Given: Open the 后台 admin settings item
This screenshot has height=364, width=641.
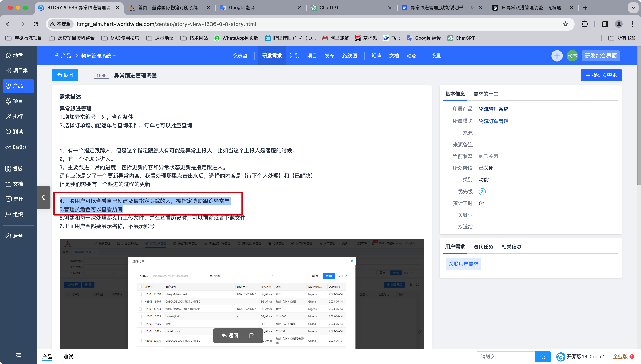Looking at the screenshot, I should tap(14, 236).
